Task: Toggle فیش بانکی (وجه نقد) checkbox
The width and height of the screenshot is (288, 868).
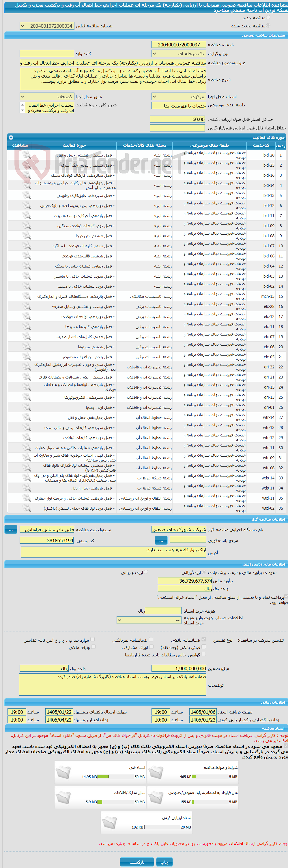Action: (204, 647)
